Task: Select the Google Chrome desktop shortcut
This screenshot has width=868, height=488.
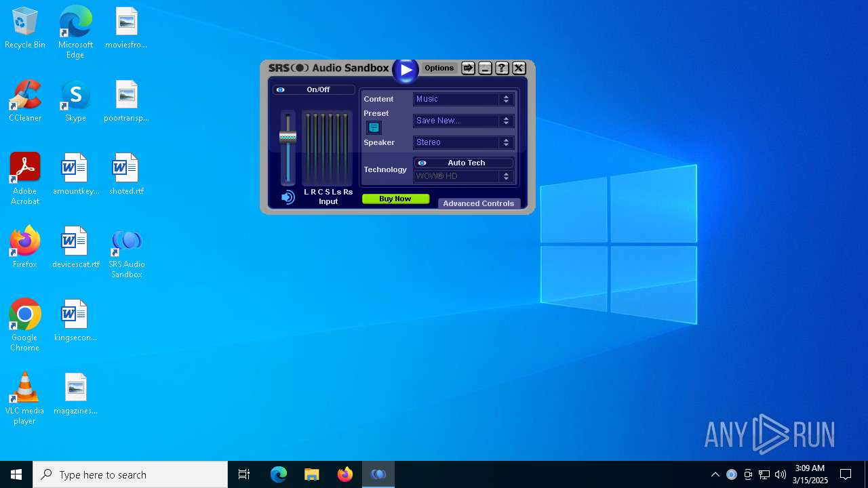Action: tap(25, 325)
